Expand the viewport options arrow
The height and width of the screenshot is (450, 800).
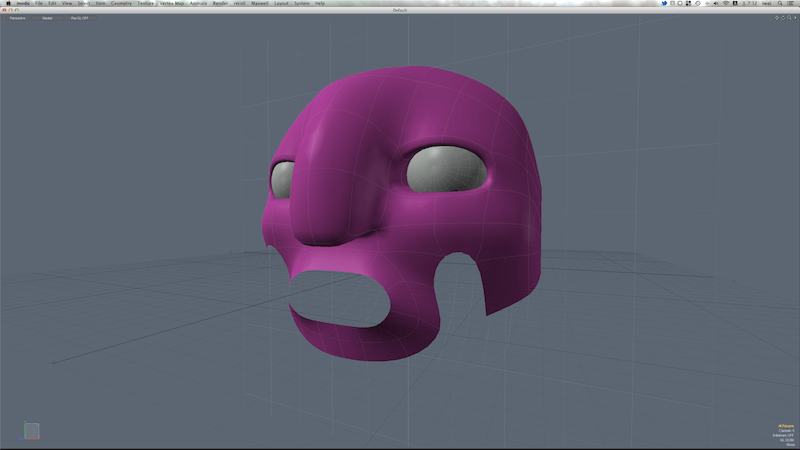(795, 18)
